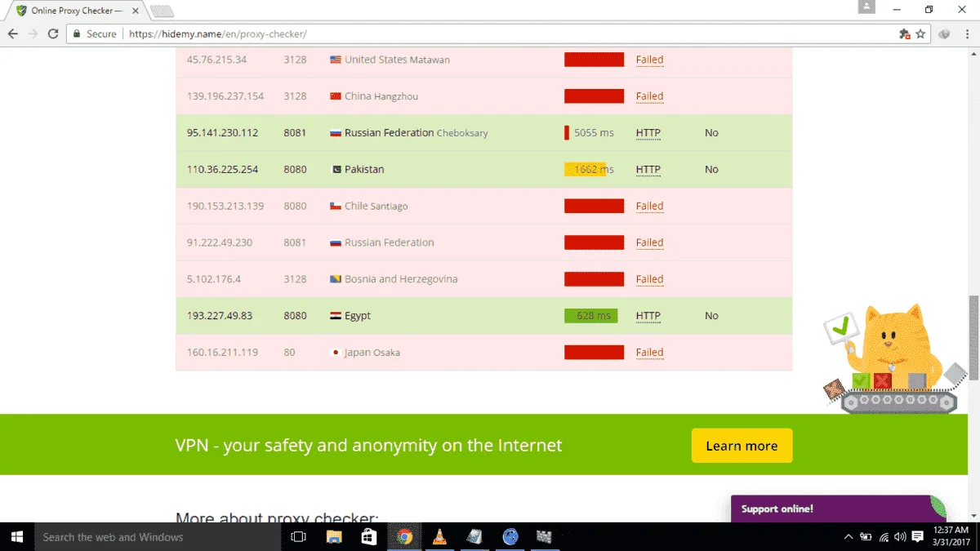The image size is (980, 551).
Task: Open File Explorer from the taskbar
Action: coord(334,537)
